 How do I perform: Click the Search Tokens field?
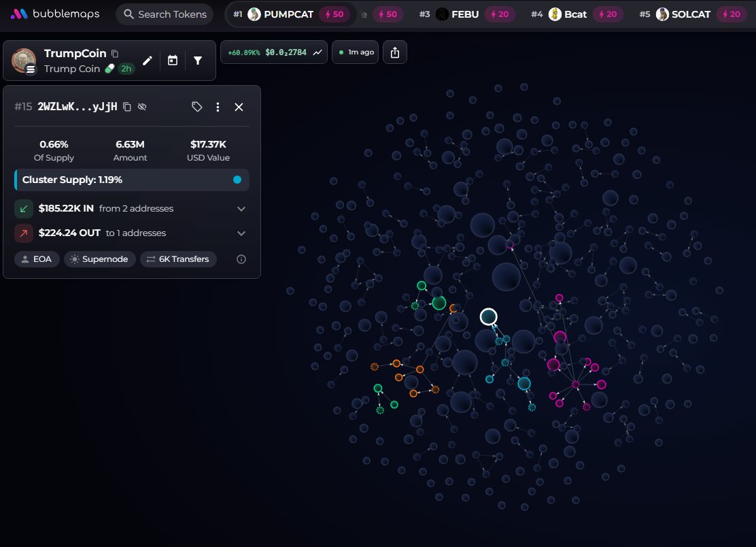165,14
